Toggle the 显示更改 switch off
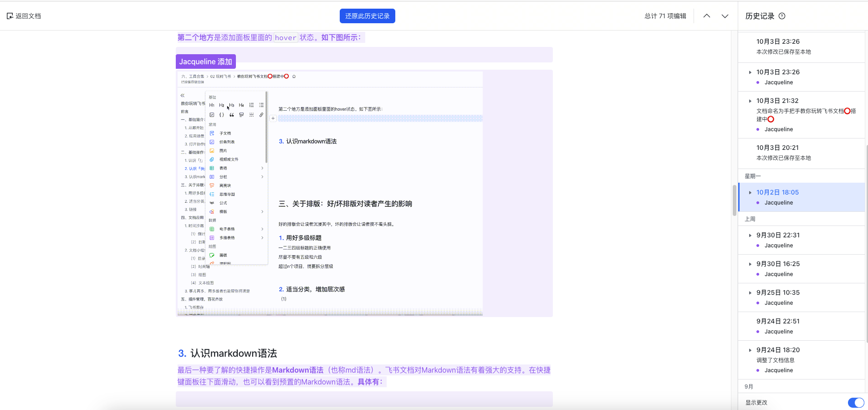The height and width of the screenshot is (410, 868). point(855,402)
